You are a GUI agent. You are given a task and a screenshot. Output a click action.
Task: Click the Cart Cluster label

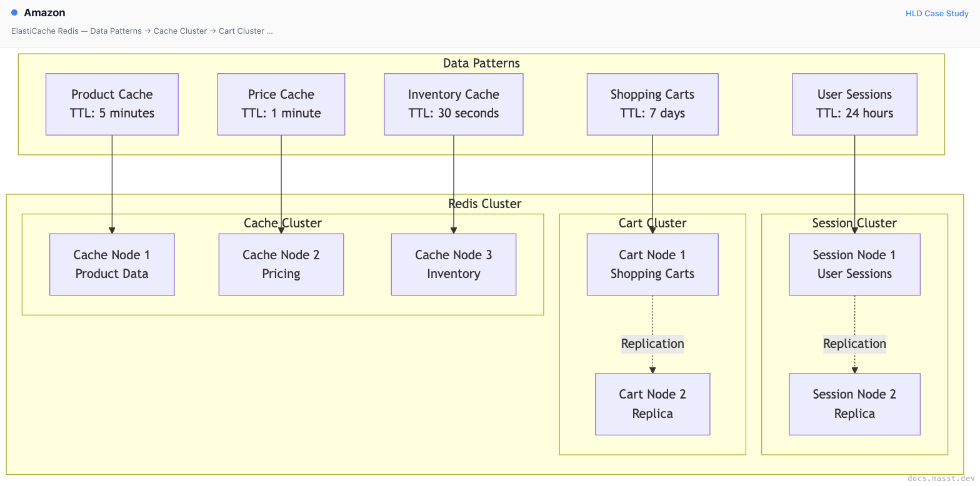[652, 223]
